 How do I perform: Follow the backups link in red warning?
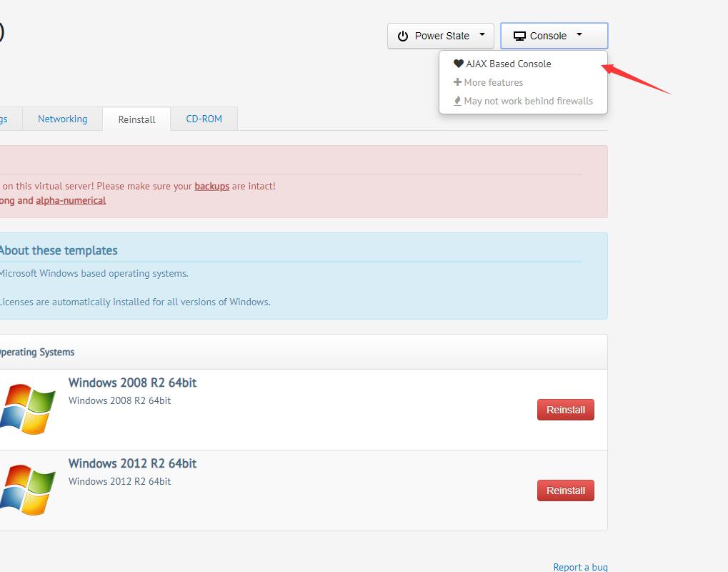(211, 186)
